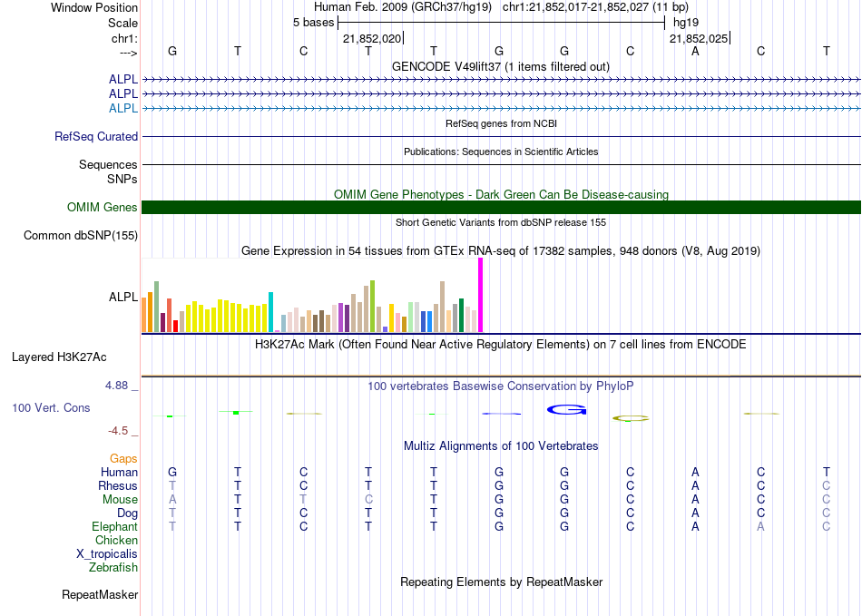Click the orange Gaps label

pyautogui.click(x=123, y=458)
